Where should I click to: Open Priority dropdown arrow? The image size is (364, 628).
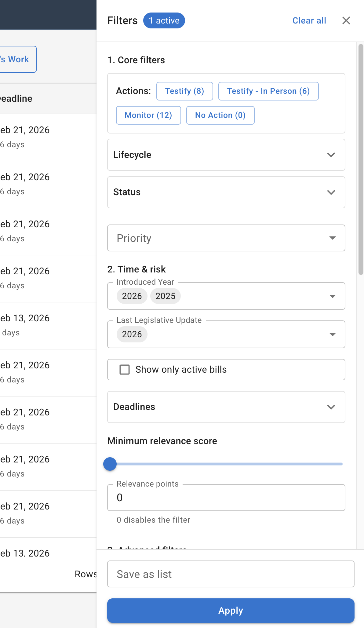pyautogui.click(x=333, y=238)
